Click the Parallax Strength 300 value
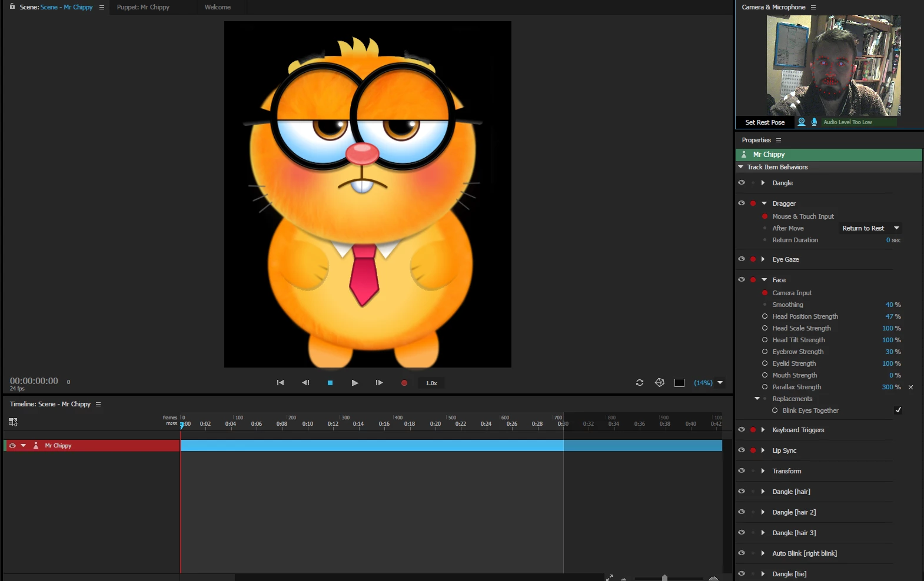Viewport: 924px width, 581px height. pos(888,387)
